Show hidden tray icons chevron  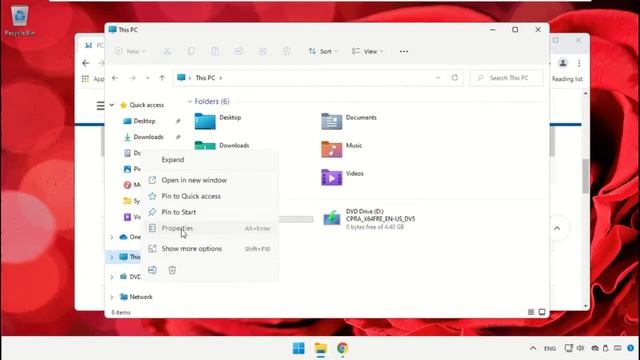click(x=533, y=348)
